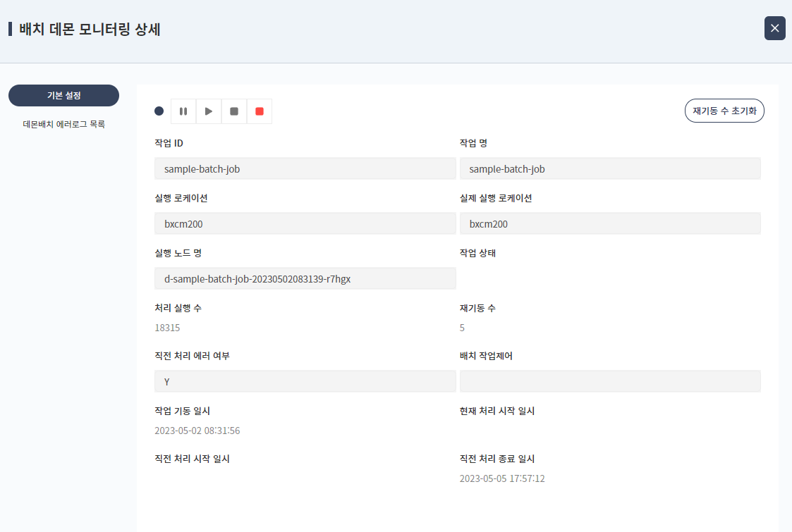
Task: Click the 작업 명 input field
Action: pos(610,169)
